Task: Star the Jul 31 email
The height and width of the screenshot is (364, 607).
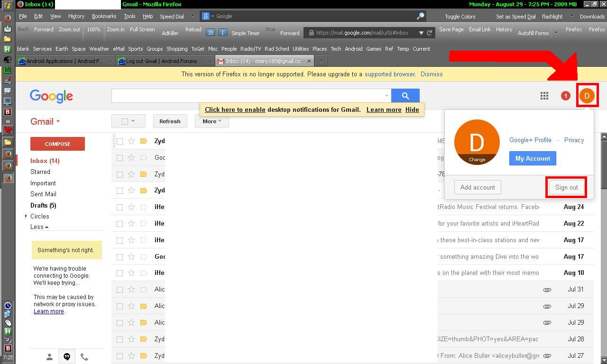Action: pos(131,290)
